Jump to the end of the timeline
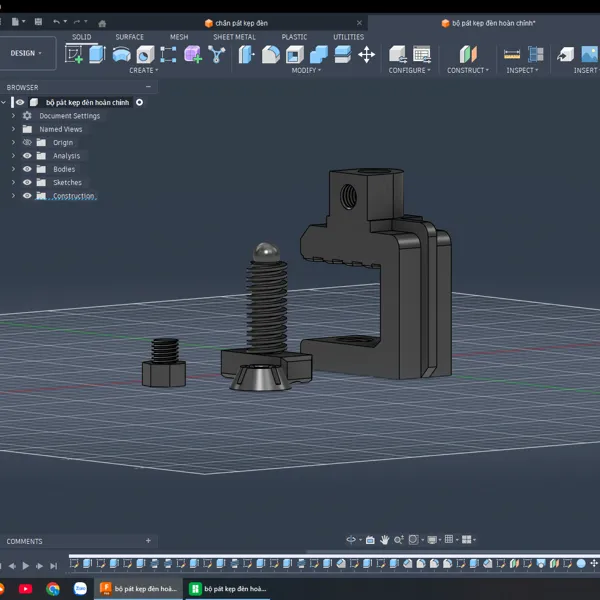 pyautogui.click(x=54, y=566)
